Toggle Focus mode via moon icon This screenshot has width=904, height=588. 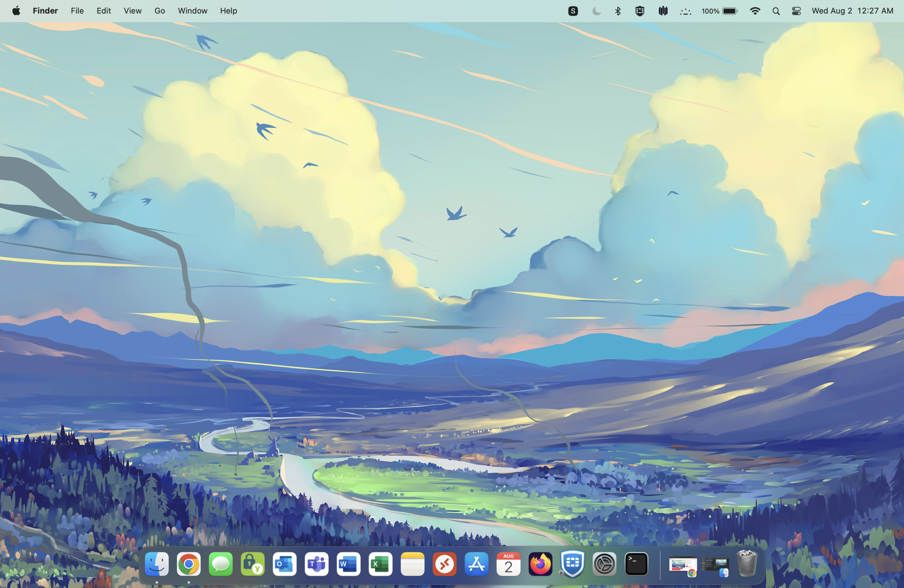point(596,11)
